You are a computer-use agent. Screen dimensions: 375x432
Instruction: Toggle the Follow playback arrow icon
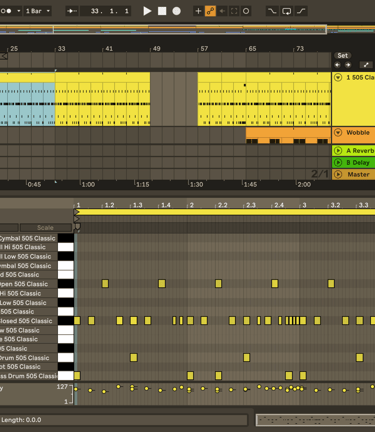click(x=72, y=11)
